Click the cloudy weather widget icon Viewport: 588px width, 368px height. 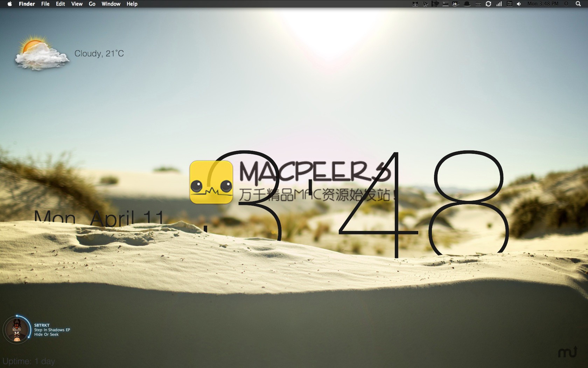coord(41,53)
